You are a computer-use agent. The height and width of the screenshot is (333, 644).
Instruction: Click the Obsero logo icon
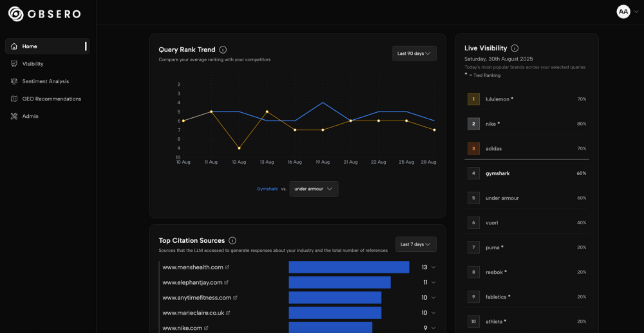click(16, 14)
